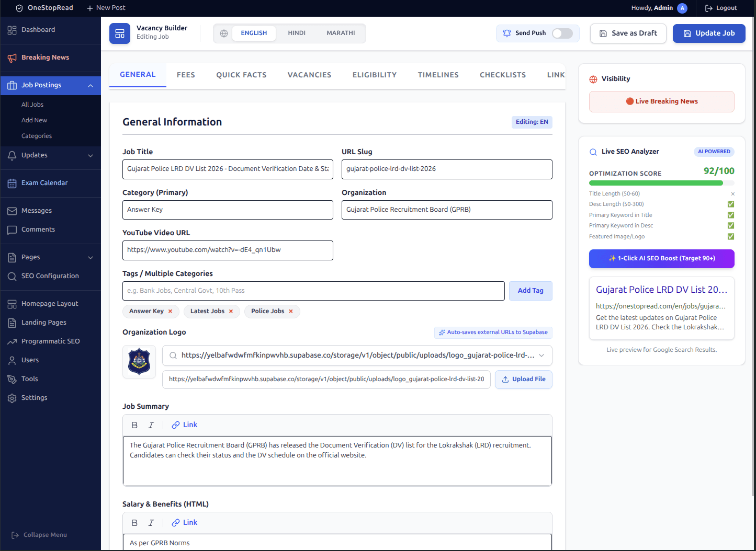Click the Landing Pages document icon
Viewport: 756px width, 551px height.
click(x=12, y=323)
